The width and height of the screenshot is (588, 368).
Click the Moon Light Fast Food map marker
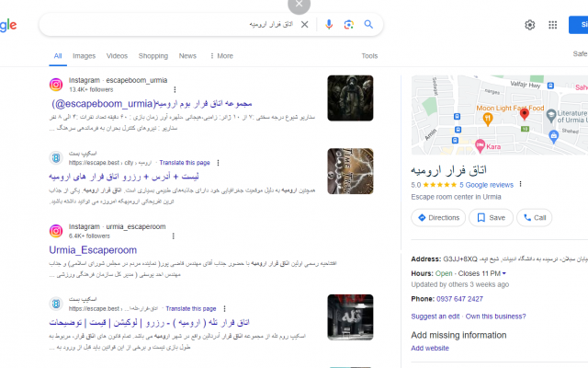coord(488,120)
